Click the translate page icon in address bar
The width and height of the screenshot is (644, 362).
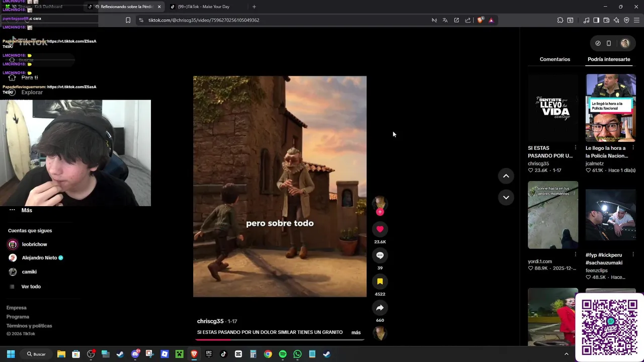pos(445,20)
